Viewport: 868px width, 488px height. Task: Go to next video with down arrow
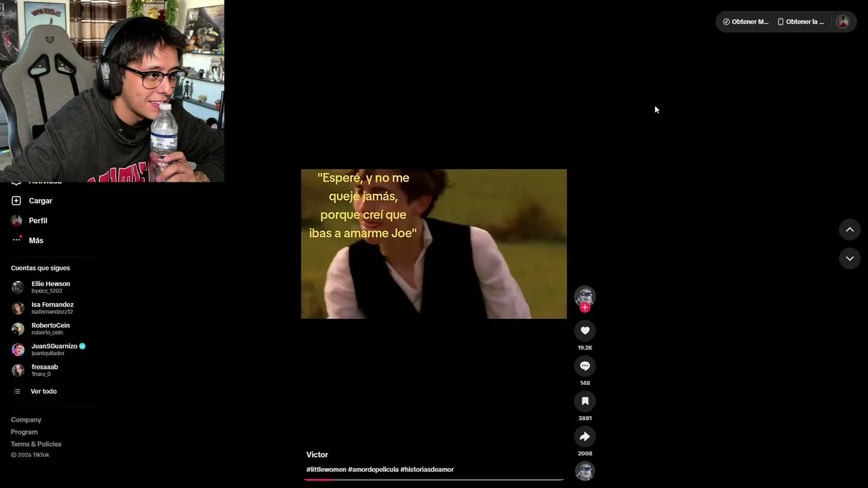click(x=850, y=258)
